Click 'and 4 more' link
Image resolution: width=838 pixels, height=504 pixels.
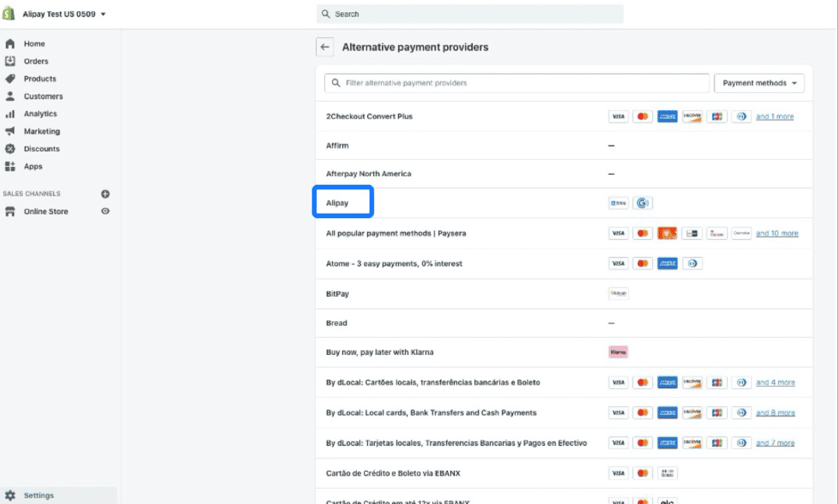coord(775,382)
